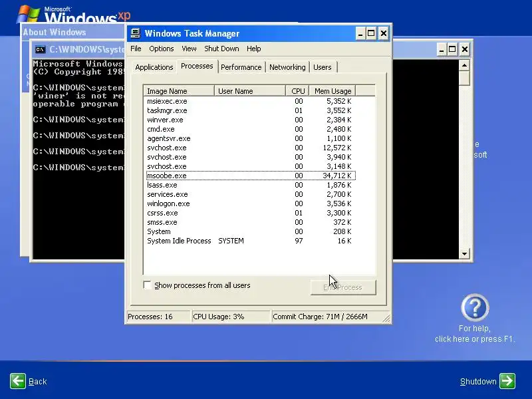Switch to the Applications tab

154,67
